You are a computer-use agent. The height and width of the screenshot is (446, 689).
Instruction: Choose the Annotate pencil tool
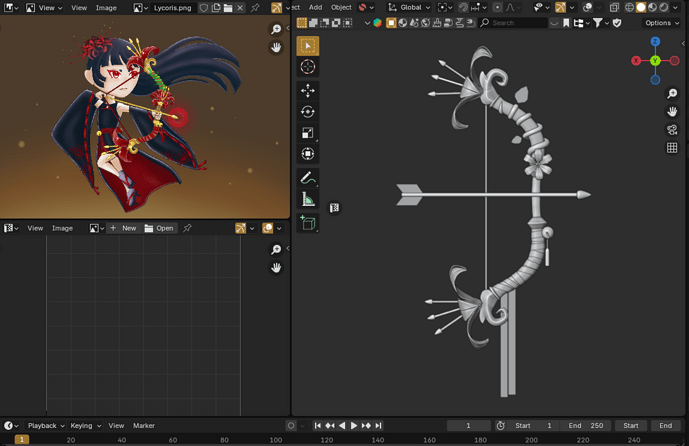click(x=308, y=178)
